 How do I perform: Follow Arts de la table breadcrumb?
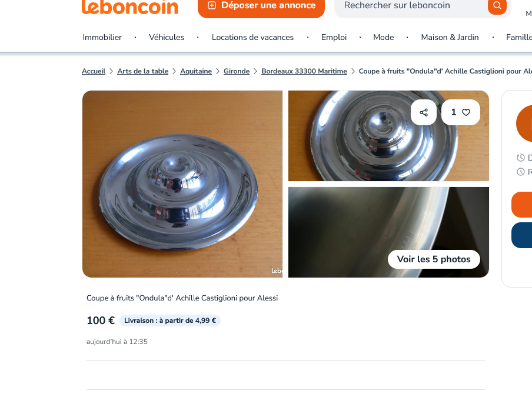point(143,71)
